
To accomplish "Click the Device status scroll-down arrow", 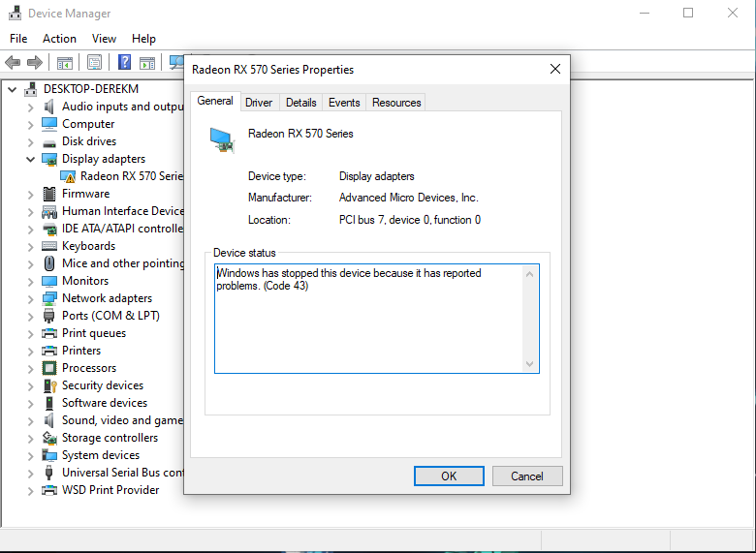I will [529, 364].
